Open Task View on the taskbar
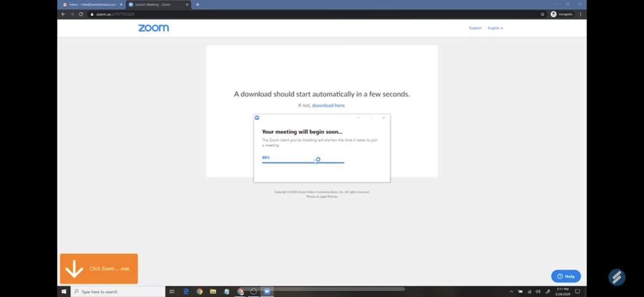The image size is (644, 297). [x=172, y=292]
